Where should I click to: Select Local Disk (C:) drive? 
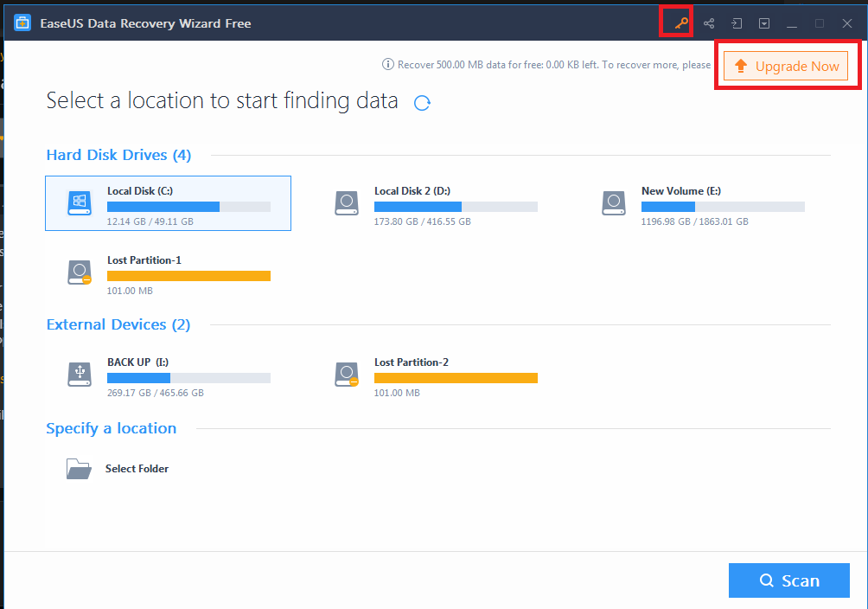168,203
